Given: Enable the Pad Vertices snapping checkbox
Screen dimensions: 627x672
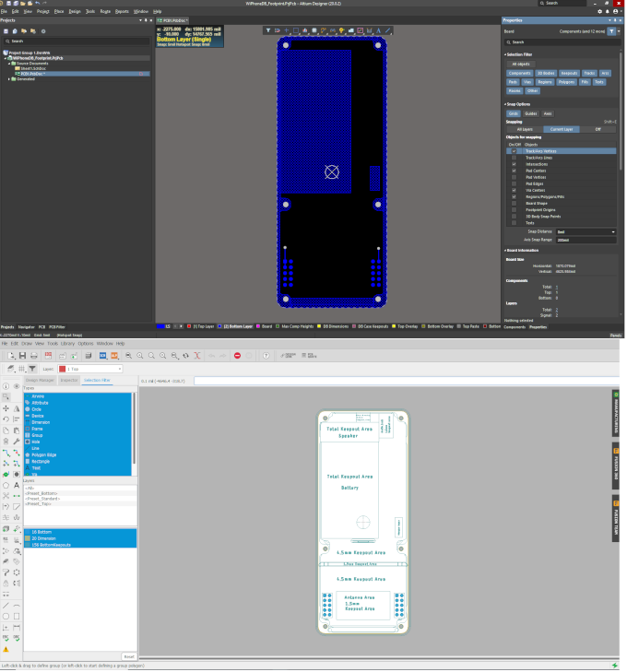Looking at the screenshot, I should pos(515,177).
